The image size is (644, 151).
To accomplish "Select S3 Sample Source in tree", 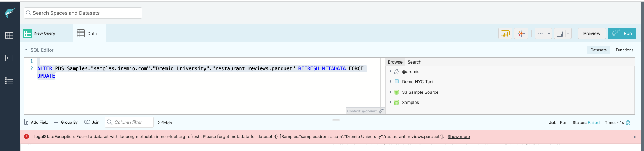I will click(420, 92).
